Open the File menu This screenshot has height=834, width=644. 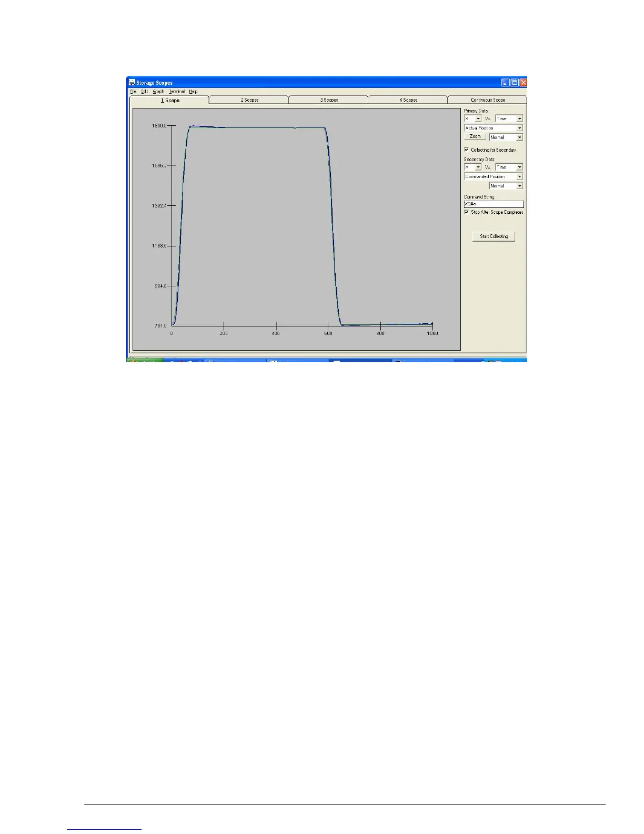[133, 91]
